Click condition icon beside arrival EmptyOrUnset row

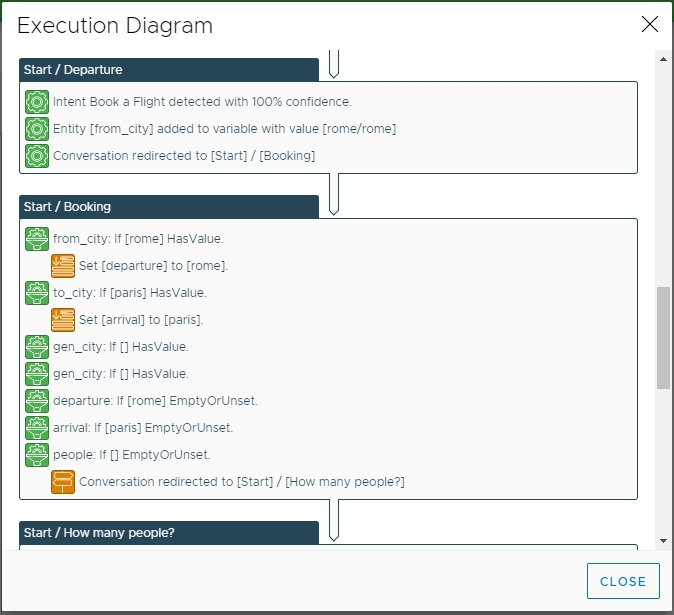click(x=37, y=428)
